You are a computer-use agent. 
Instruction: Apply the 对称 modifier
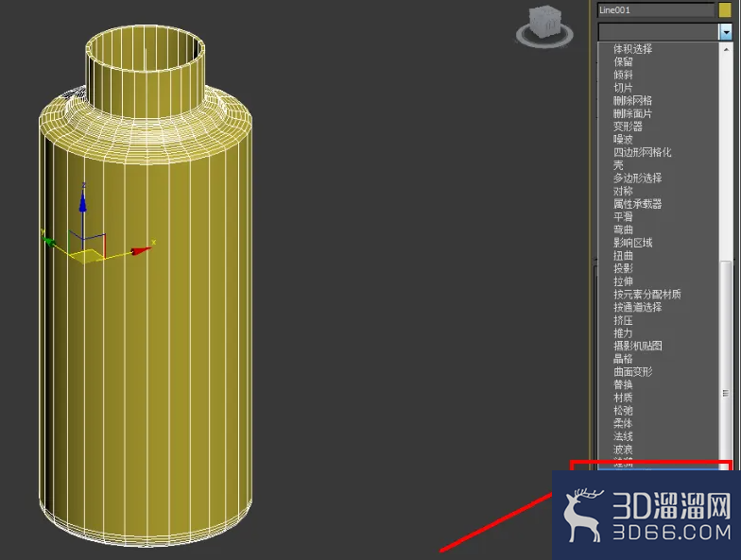click(623, 191)
